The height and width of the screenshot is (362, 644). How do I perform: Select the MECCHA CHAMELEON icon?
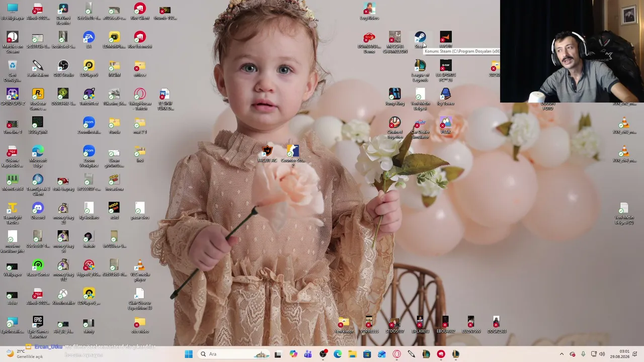click(394, 43)
